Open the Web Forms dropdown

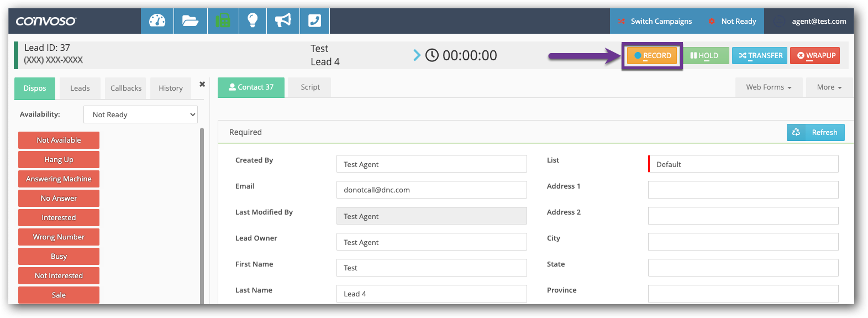click(768, 87)
